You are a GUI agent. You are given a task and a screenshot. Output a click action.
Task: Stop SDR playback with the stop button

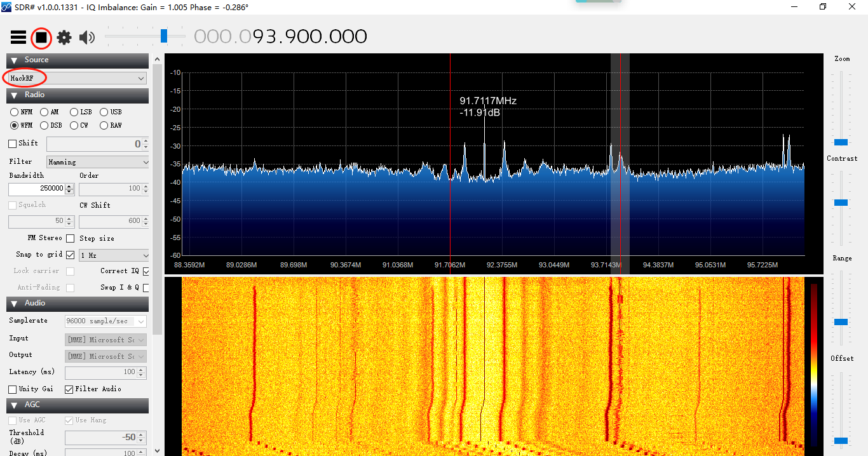tap(41, 37)
